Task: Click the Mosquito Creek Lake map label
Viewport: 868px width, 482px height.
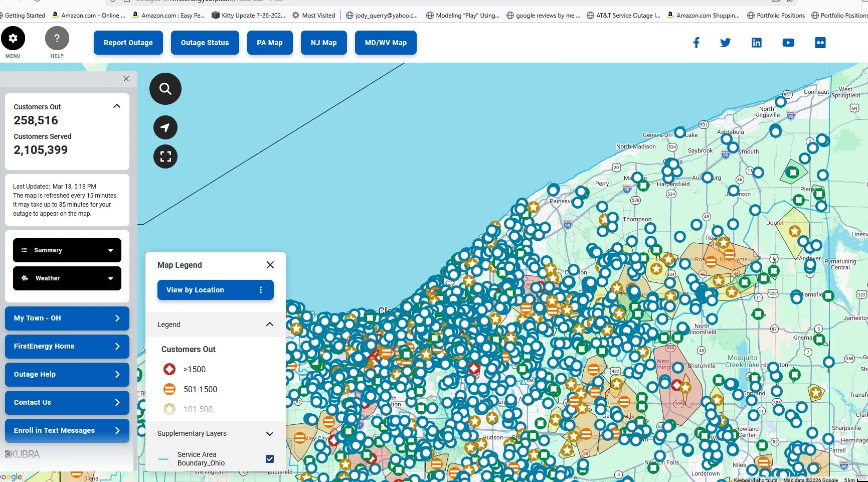Action: [x=742, y=362]
